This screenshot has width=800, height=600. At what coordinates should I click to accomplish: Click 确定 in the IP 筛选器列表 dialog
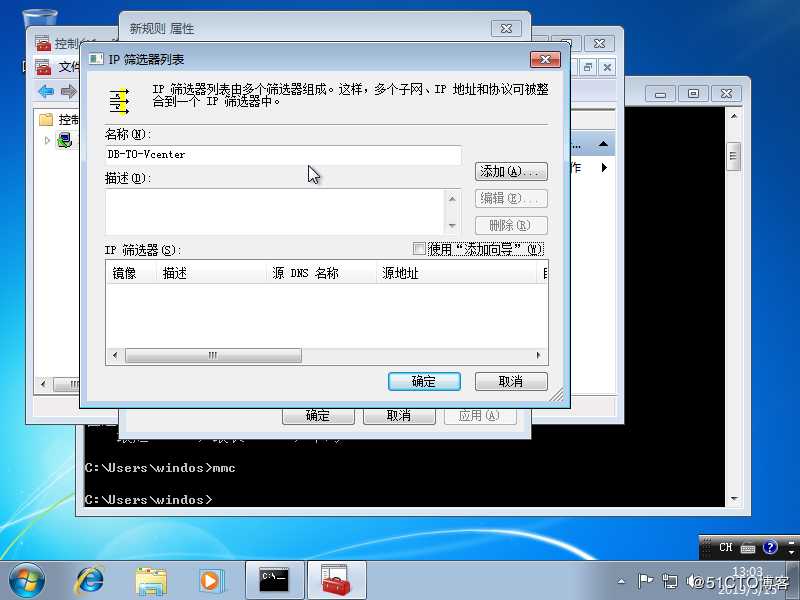pos(424,381)
